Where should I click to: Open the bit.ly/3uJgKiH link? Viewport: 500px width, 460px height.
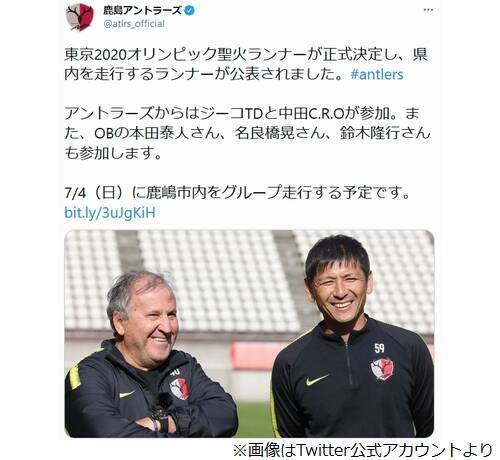[110, 213]
